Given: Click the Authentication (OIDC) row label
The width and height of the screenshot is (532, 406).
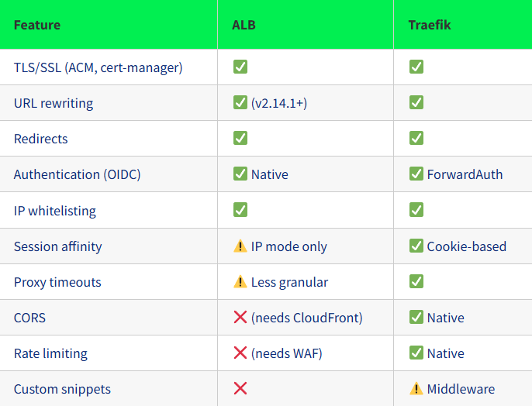Looking at the screenshot, I should [x=78, y=174].
